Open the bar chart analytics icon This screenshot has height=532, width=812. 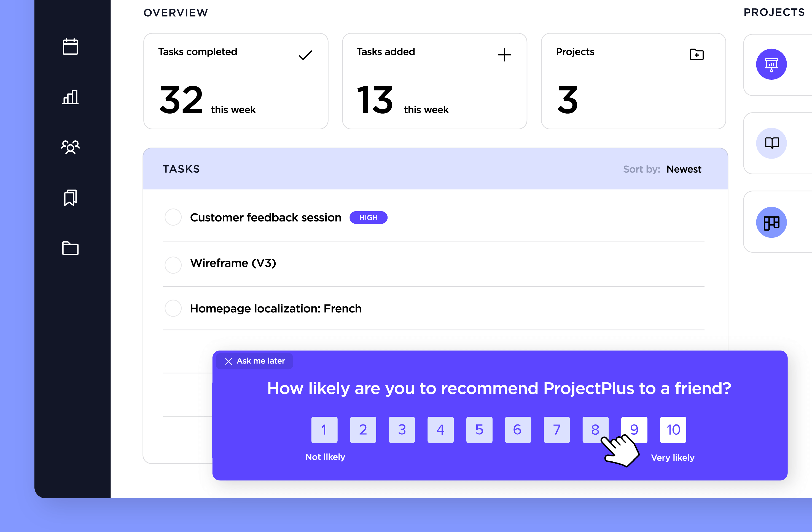70,97
